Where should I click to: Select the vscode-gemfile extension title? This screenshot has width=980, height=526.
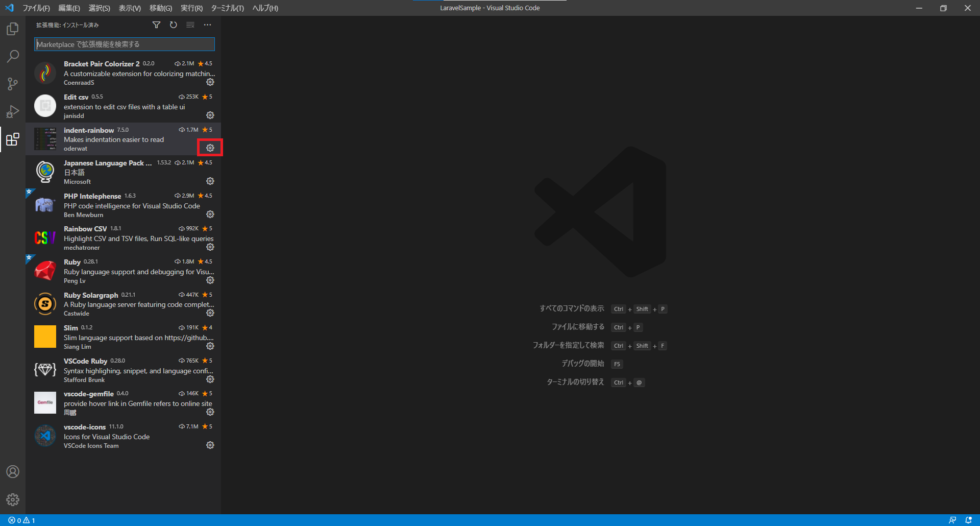[89, 394]
